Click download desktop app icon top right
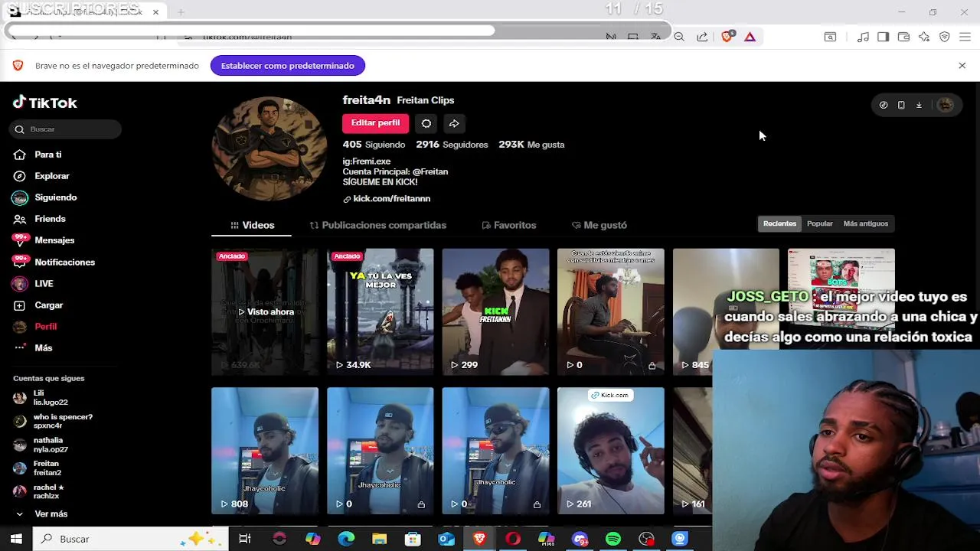The width and height of the screenshot is (980, 551). 919,105
